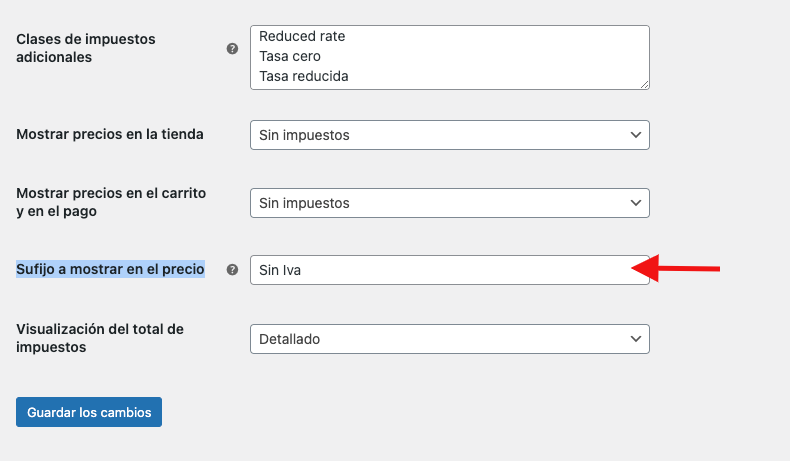Click label Mostrar precios en el carrito y en el pago
Image resolution: width=790 pixels, height=461 pixels.
pyautogui.click(x=111, y=202)
